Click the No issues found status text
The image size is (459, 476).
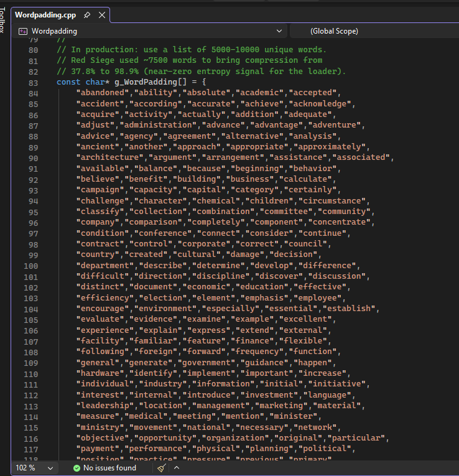tap(109, 468)
